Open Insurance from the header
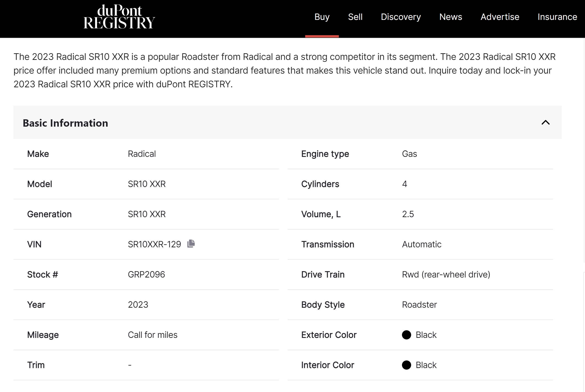This screenshot has height=392, width=585. pos(557,17)
